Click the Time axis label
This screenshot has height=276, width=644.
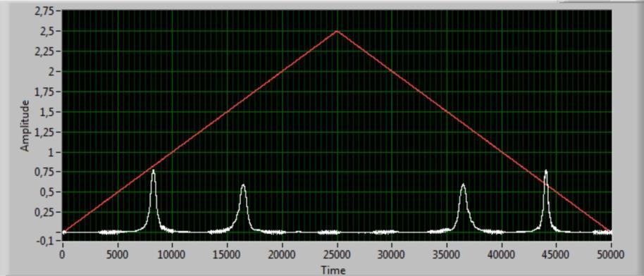click(333, 270)
